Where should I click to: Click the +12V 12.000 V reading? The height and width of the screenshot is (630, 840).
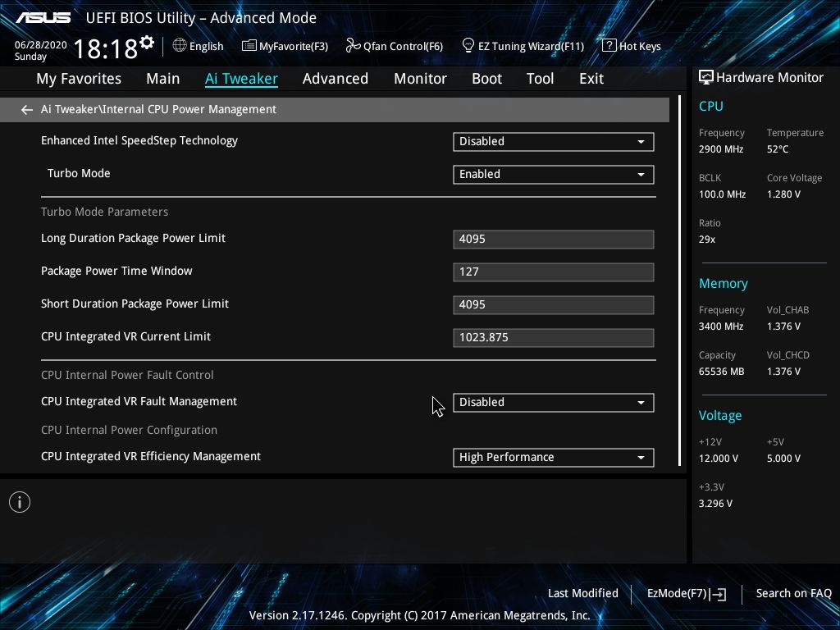(719, 459)
